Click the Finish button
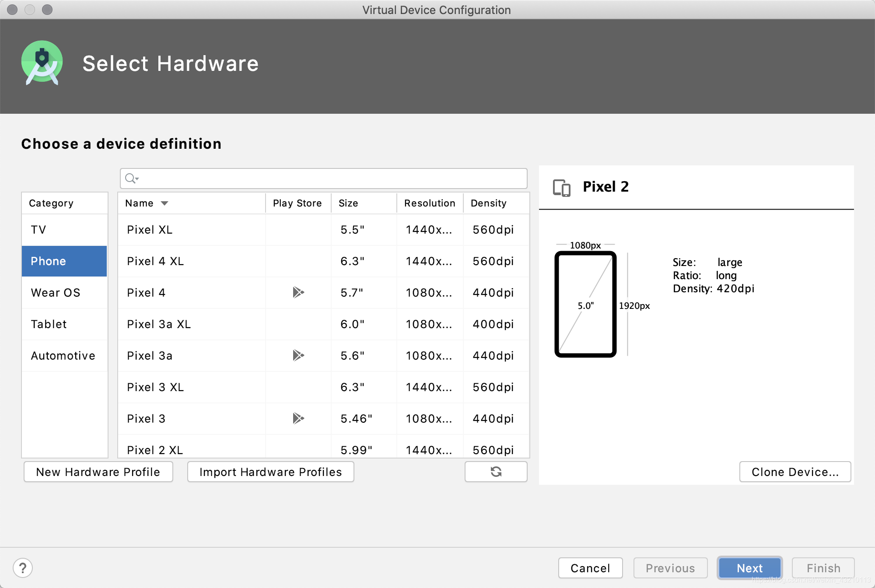 (823, 568)
